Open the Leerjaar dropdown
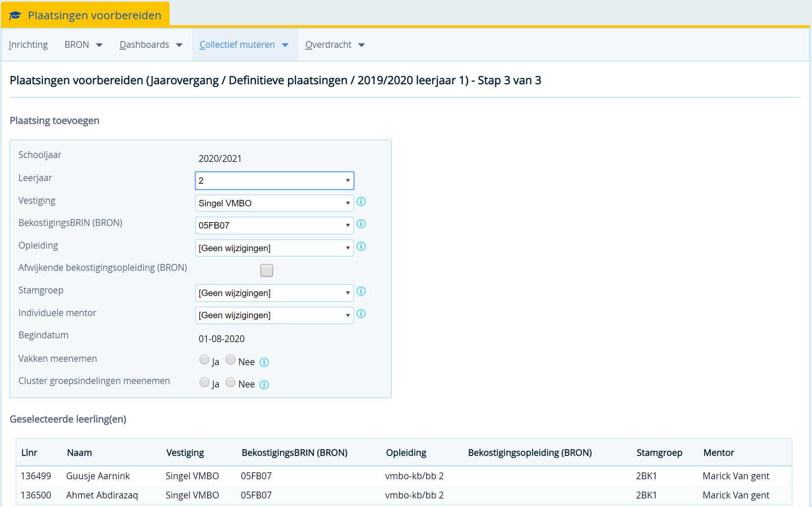 click(274, 181)
